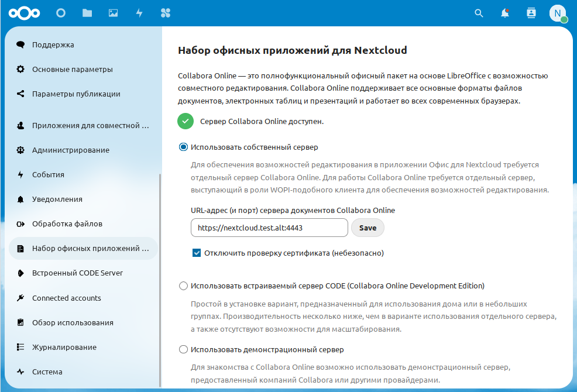Viewport: 577px width, 392px height.
Task: Click the Набор офисных приложений document icon
Action: (x=20, y=249)
